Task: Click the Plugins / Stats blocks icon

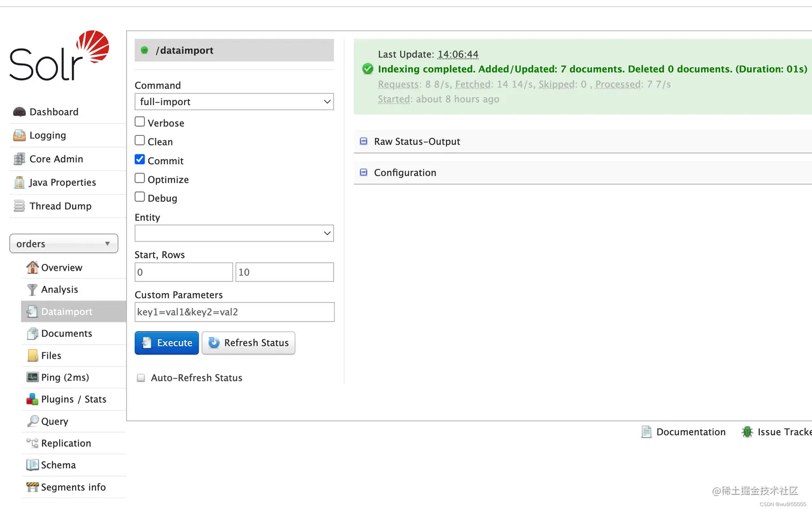Action: coord(32,399)
